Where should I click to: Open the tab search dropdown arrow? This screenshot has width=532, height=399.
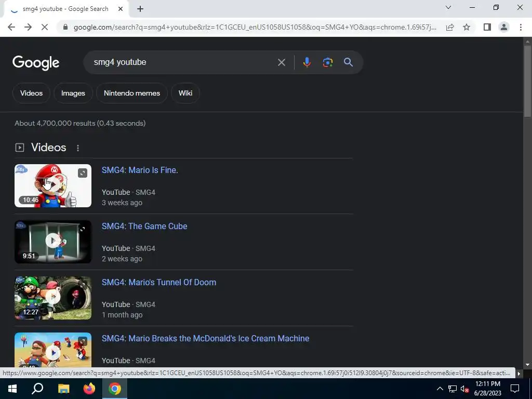(448, 7)
